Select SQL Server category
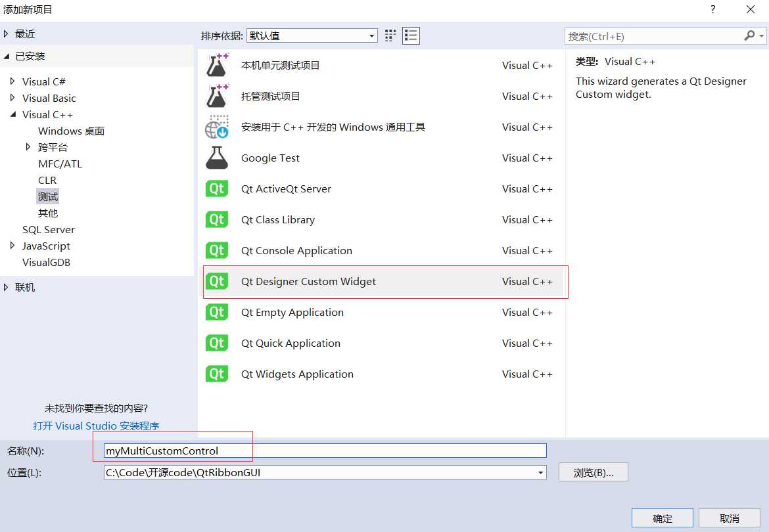769x532 pixels. coord(49,229)
